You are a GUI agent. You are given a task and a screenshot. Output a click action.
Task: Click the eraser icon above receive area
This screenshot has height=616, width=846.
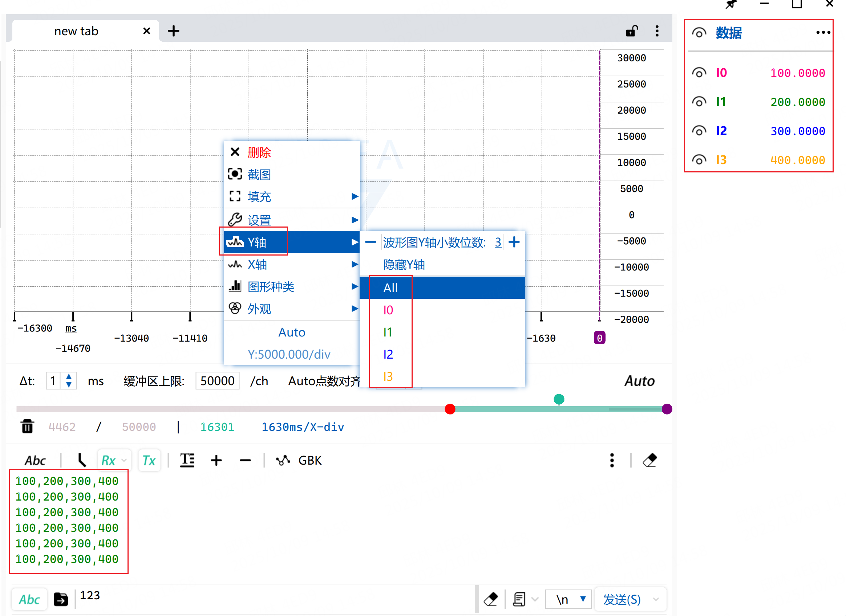click(650, 460)
